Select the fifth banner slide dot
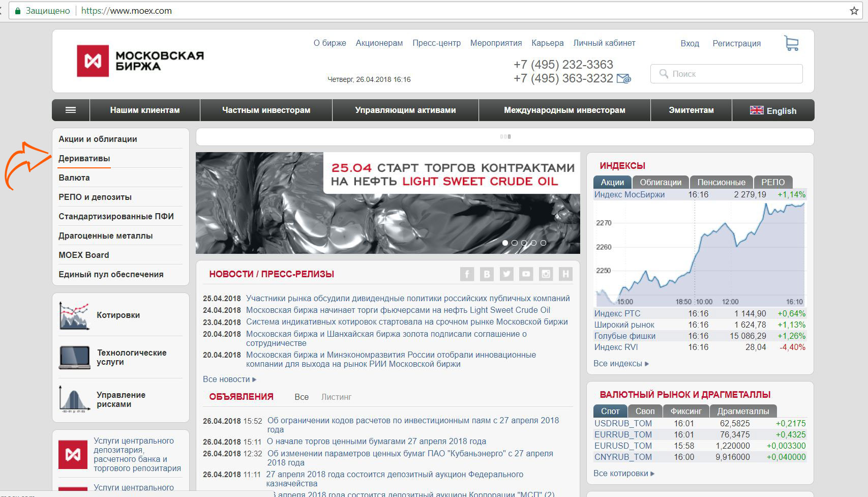This screenshot has width=868, height=497. click(x=544, y=243)
